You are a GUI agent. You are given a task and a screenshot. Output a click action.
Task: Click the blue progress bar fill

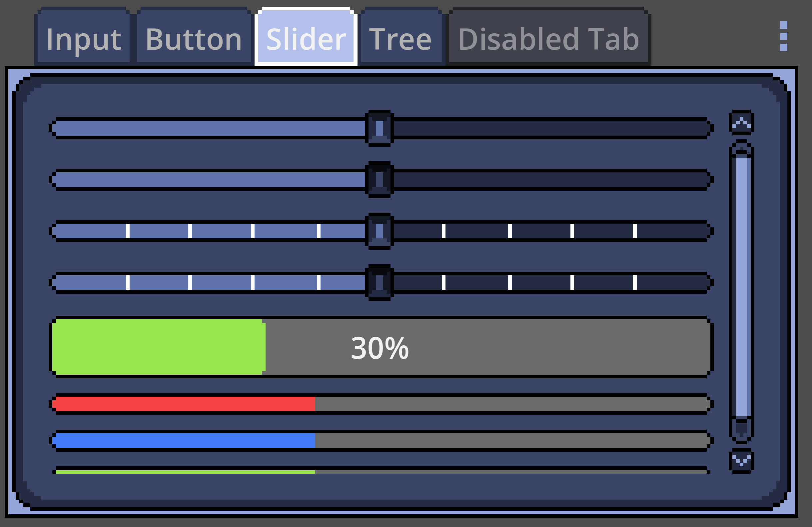tap(184, 441)
